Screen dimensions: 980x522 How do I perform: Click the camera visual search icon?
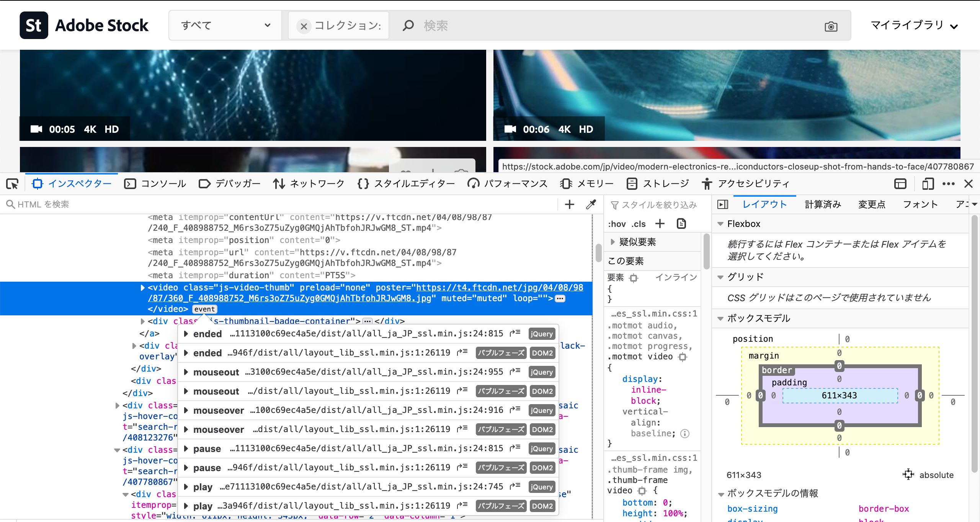point(831,26)
